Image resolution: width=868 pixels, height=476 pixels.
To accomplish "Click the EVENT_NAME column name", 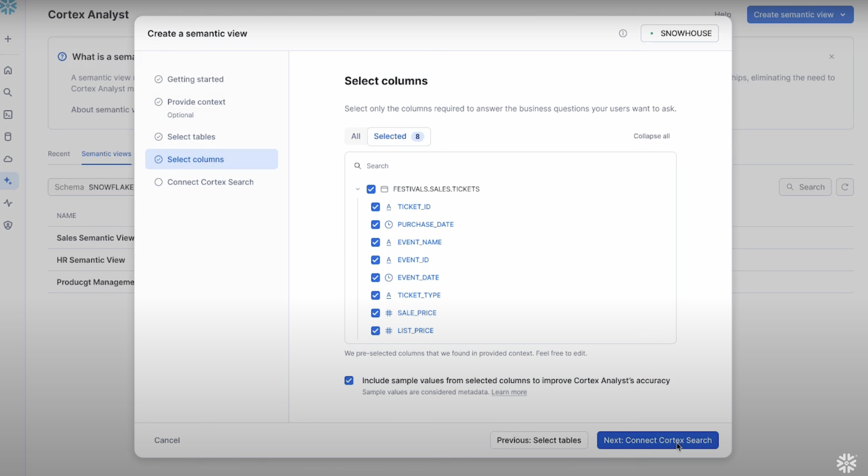I will point(420,242).
